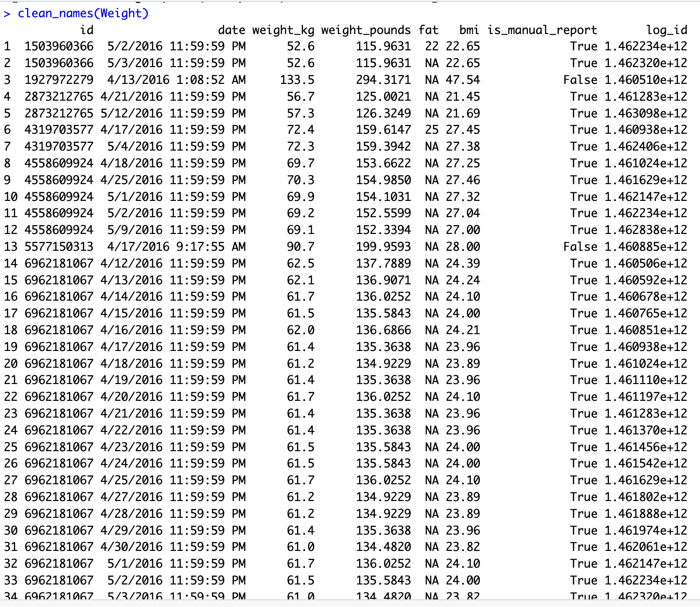This screenshot has width=700, height=607.
Task: Click weight_kg value 133.5
Action: [297, 80]
